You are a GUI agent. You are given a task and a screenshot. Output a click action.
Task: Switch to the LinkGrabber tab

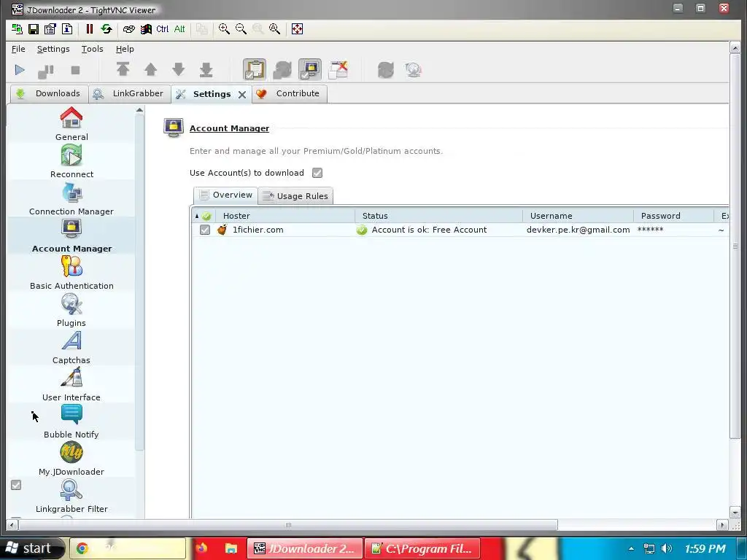[x=129, y=93]
